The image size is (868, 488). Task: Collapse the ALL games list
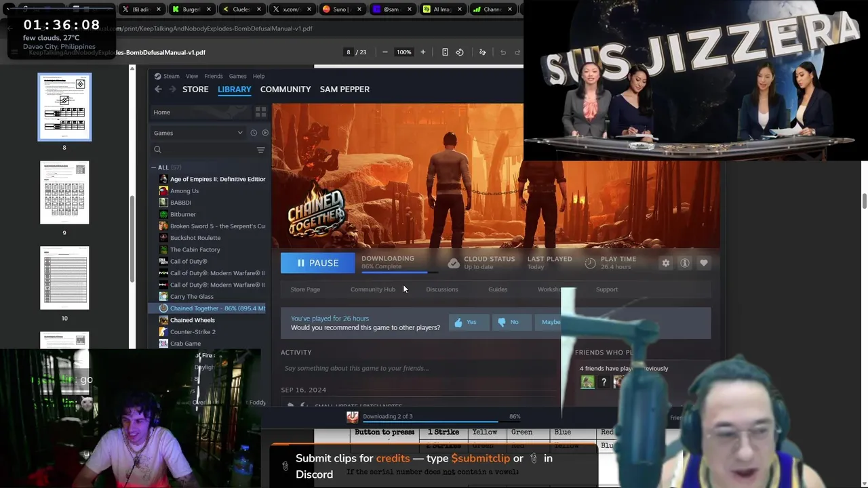tap(154, 167)
